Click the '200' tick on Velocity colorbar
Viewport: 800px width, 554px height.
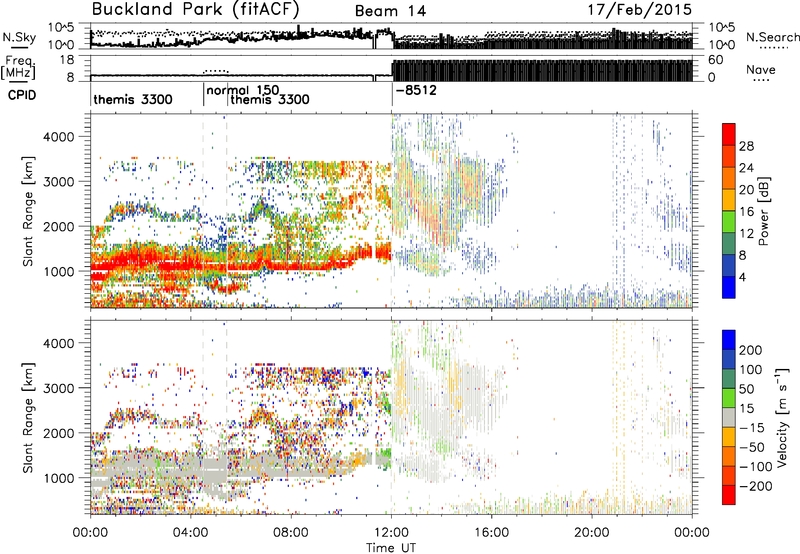[751, 350]
